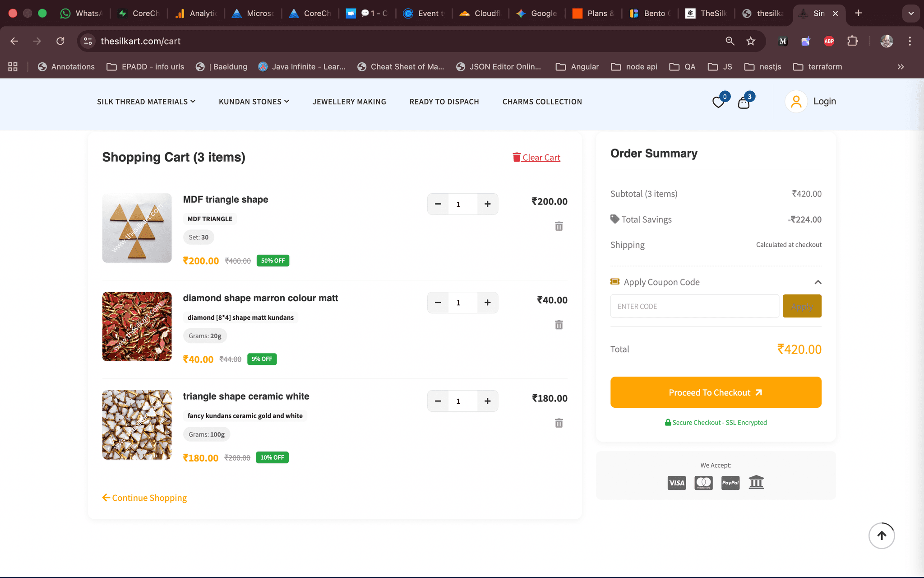This screenshot has width=924, height=578.
Task: Increase quantity of MDF triangle shape
Action: tap(487, 204)
